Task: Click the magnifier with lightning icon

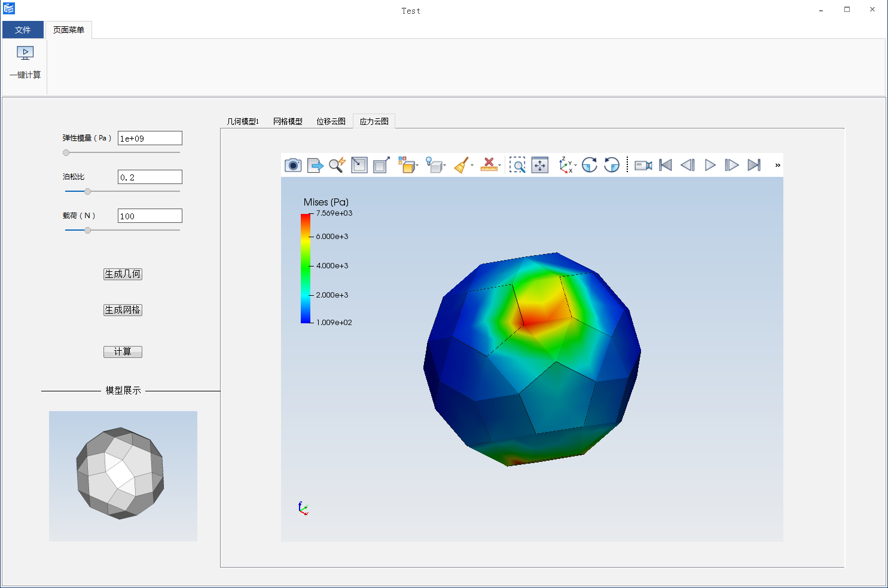Action: coord(337,165)
